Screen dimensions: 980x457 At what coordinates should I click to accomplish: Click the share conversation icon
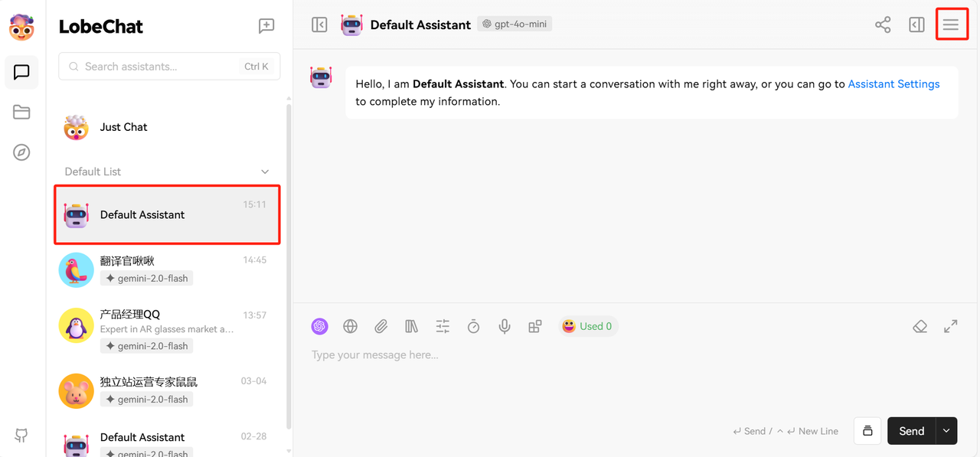[883, 25]
